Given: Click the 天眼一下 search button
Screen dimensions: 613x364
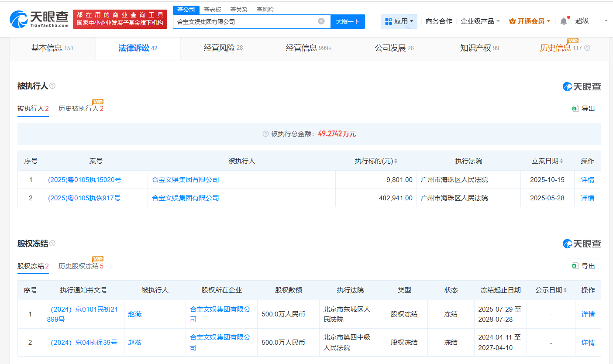Looking at the screenshot, I should point(348,21).
